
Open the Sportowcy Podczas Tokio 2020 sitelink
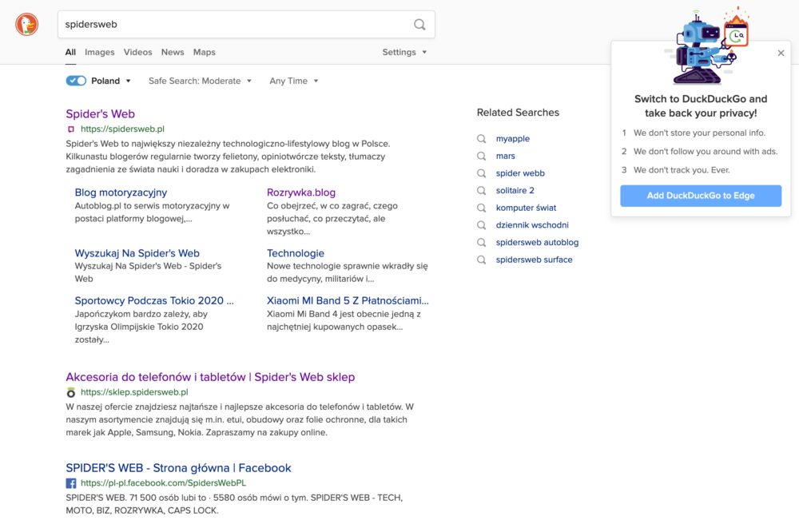click(x=154, y=300)
